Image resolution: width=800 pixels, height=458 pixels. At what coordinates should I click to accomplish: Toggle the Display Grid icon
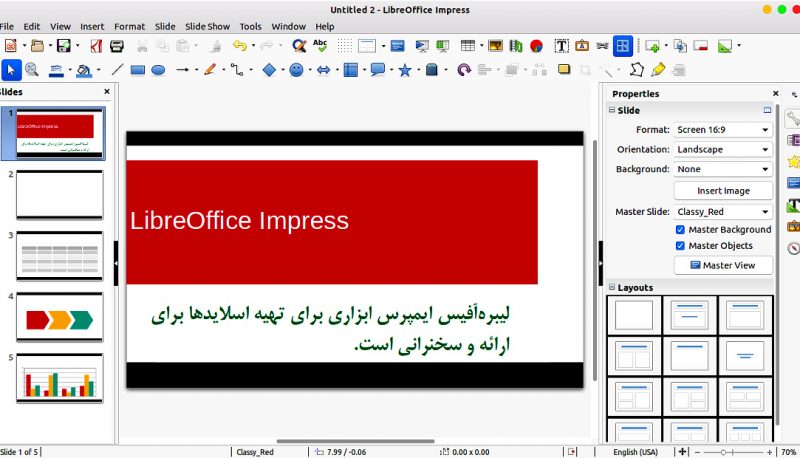click(x=344, y=46)
